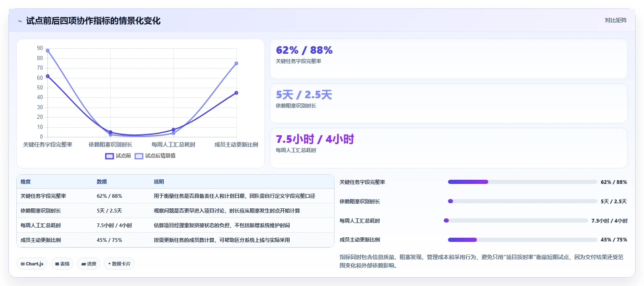The width and height of the screenshot is (644, 286).
Task: Click chart x-axis label 依赖阻塞识别时长
Action: pos(110,144)
